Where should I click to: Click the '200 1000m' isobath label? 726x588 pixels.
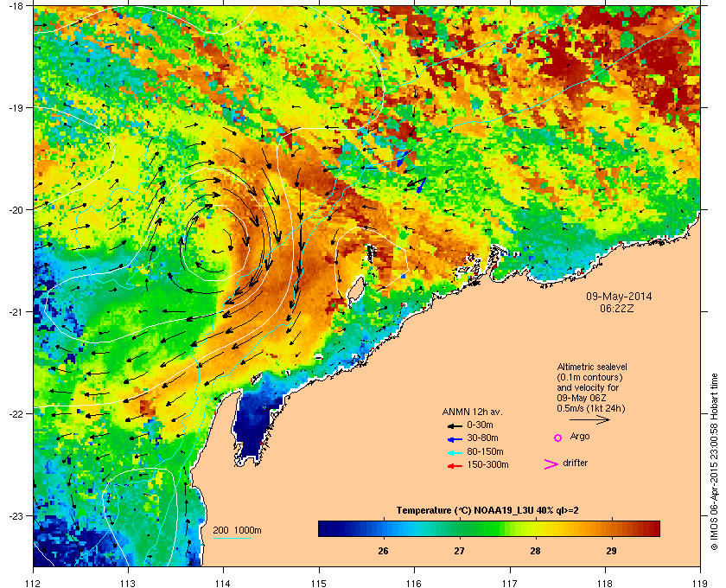coord(237,531)
